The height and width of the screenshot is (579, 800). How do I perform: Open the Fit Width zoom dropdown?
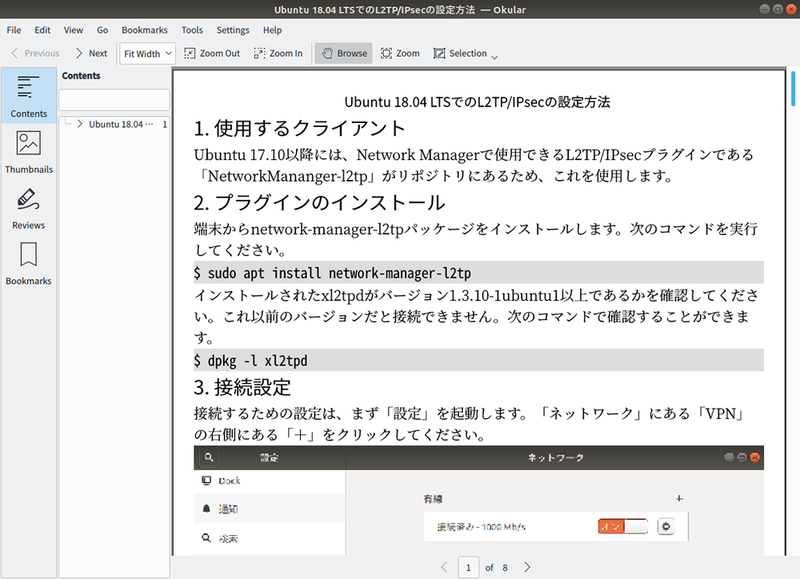(148, 53)
